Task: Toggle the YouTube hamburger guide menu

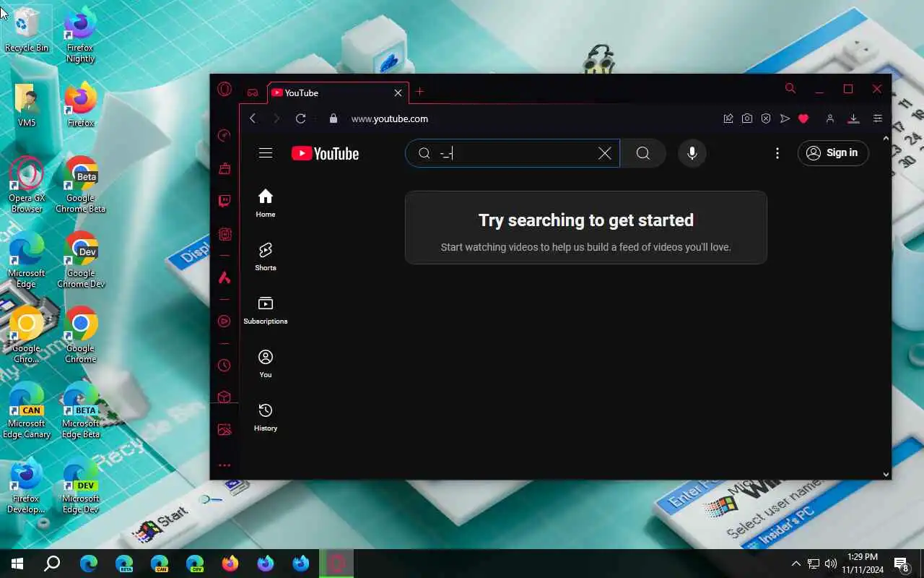Action: click(x=266, y=153)
